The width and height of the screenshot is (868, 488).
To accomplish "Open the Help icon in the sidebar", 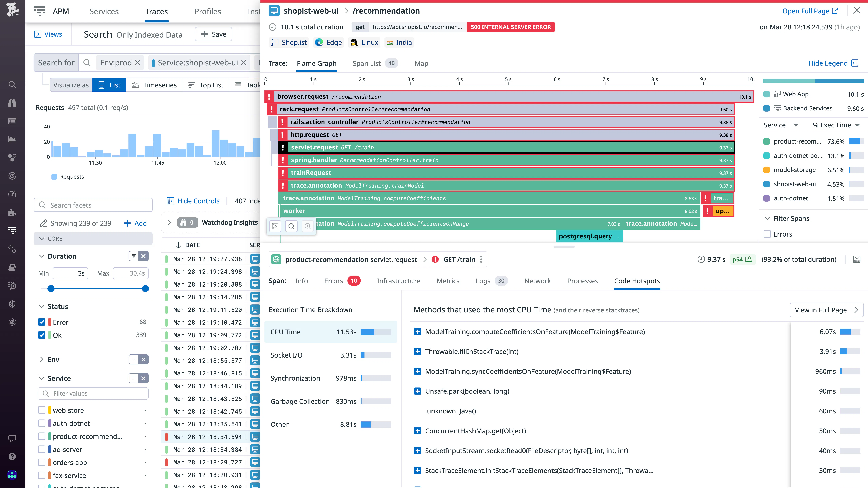I will coord(12,456).
